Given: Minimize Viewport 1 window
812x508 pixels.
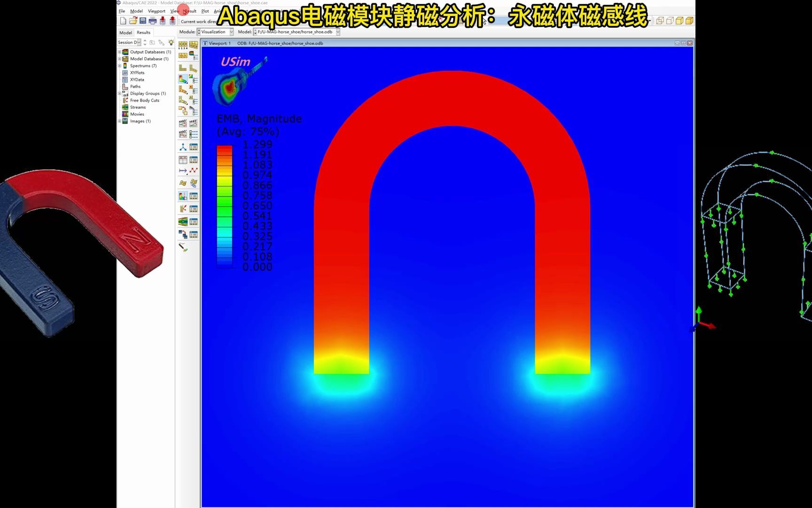Looking at the screenshot, I should [x=677, y=43].
